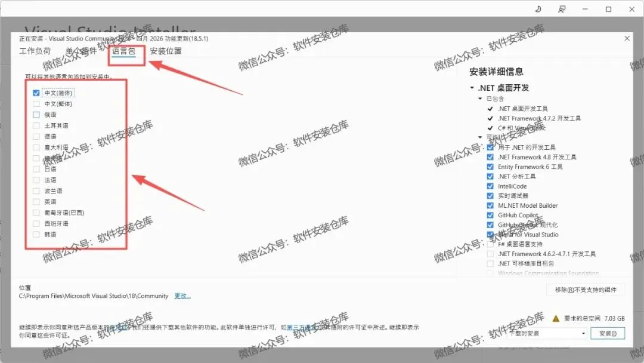Minimize the Visual Studio Installer window
This screenshot has height=363, width=644.
(585, 9)
